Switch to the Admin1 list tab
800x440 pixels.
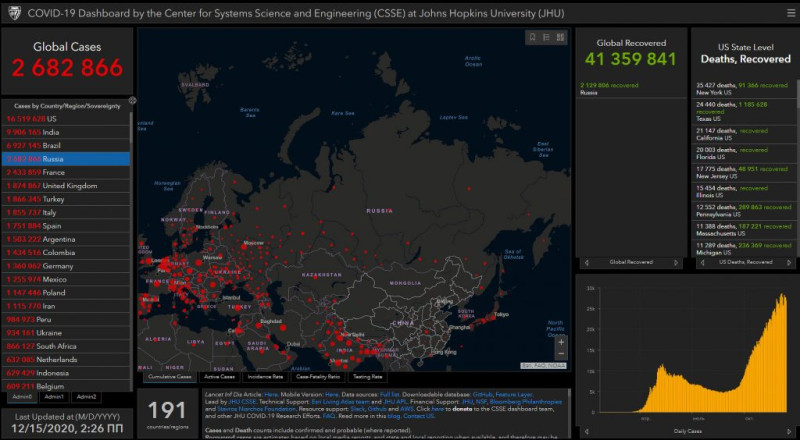(x=54, y=397)
